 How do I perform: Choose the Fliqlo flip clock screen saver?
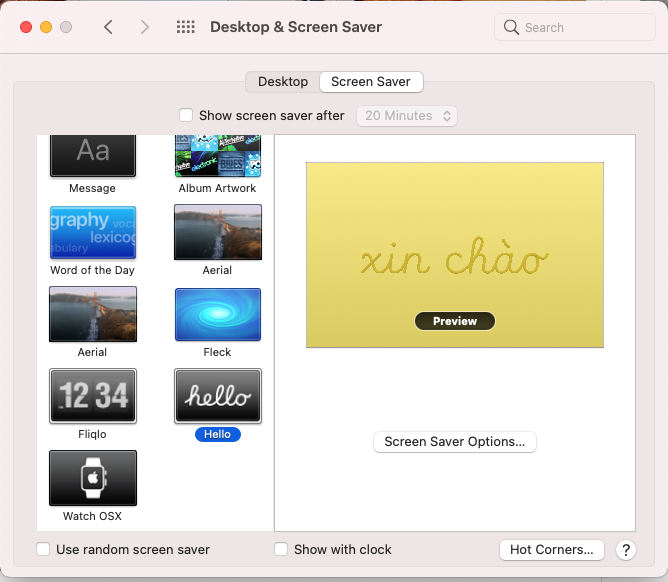(x=93, y=396)
